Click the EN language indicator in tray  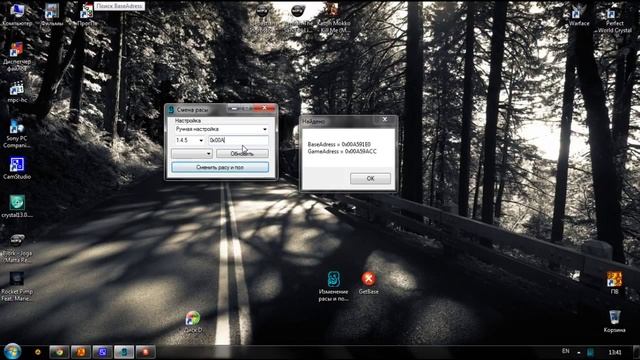[x=566, y=351]
